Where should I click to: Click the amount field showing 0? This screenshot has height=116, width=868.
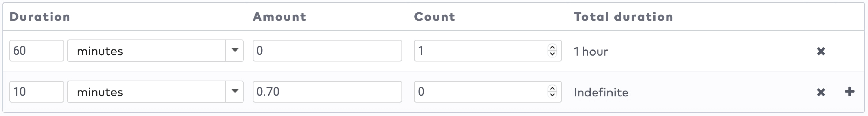click(327, 51)
